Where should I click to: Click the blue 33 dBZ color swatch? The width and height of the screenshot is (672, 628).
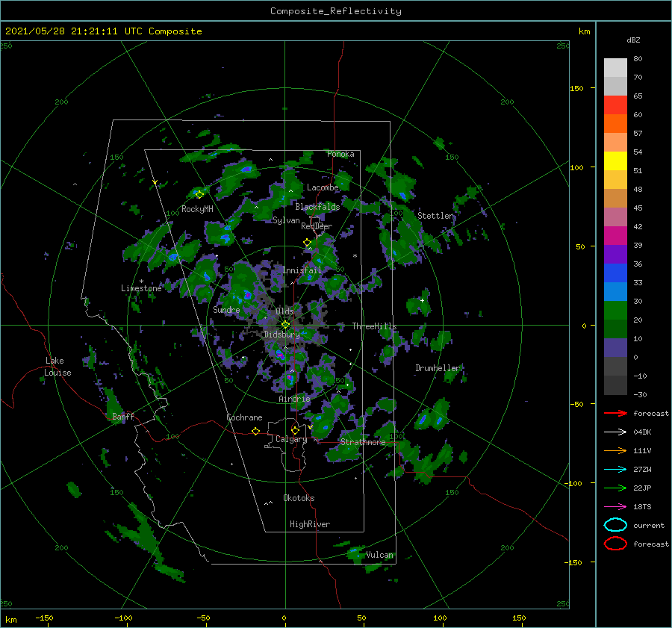tap(615, 273)
